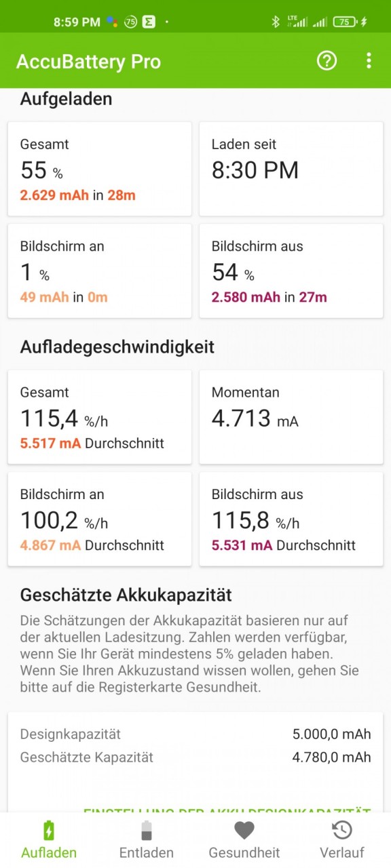Viewport: 391px width, 868px height.
Task: Tap the Bluetooth icon in status bar
Action: 276,22
